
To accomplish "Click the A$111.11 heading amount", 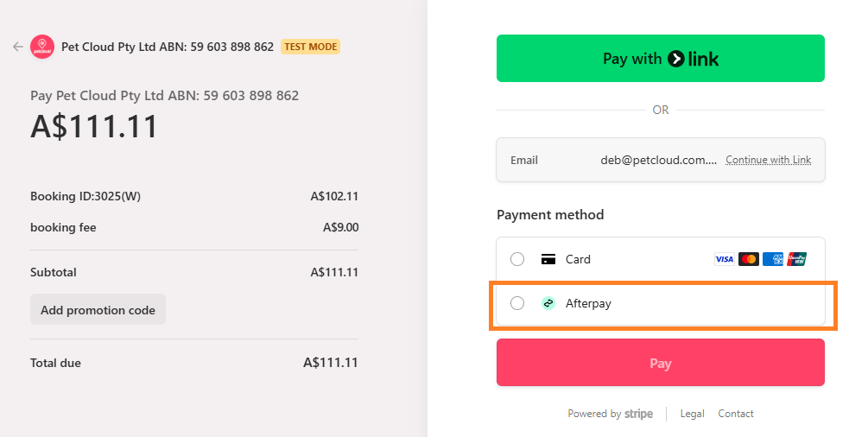I will coord(94,127).
